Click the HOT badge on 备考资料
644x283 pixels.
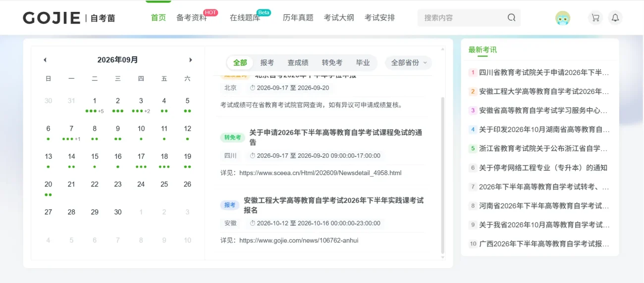211,12
